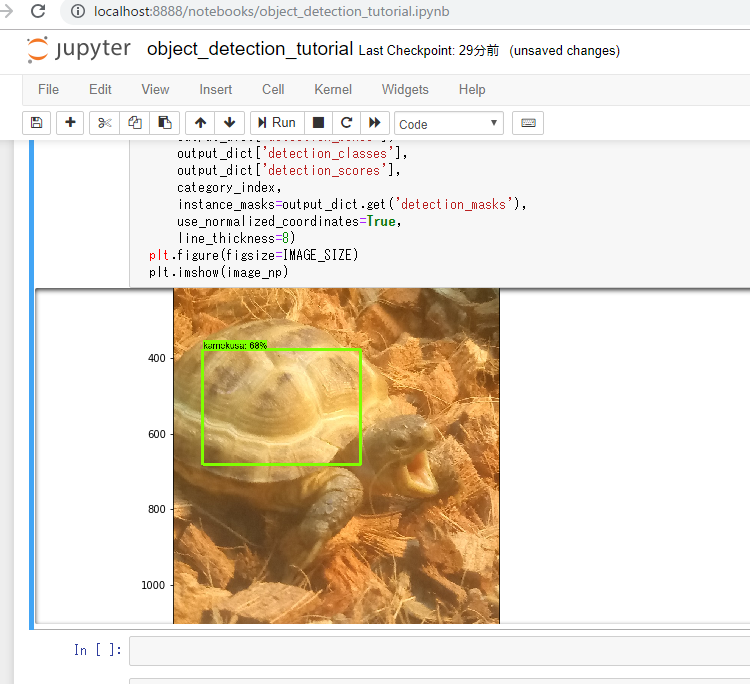Screen dimensions: 750x684
Task: Open the View menu
Action: pos(155,89)
